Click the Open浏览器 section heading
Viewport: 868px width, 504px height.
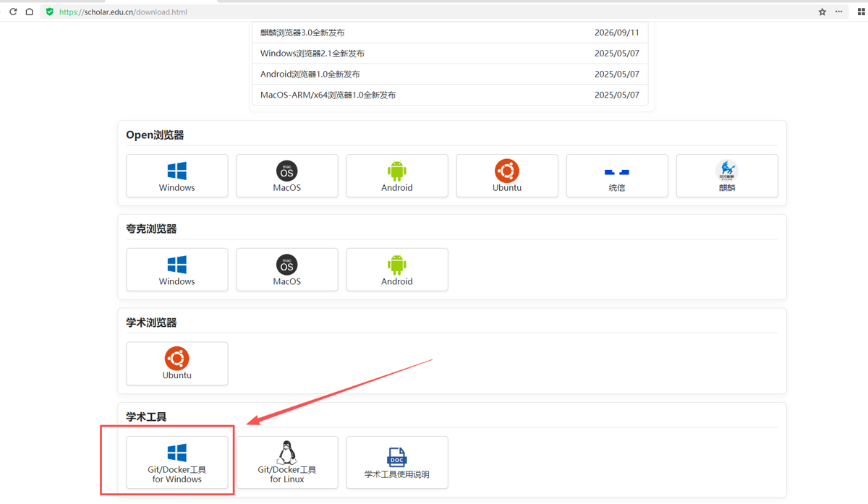(155, 135)
